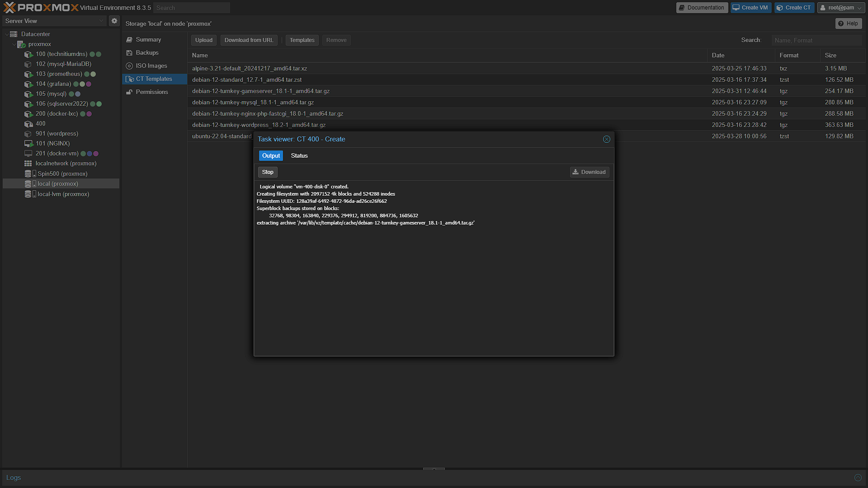The height and width of the screenshot is (488, 868).
Task: Click the Create VM button
Action: (750, 8)
